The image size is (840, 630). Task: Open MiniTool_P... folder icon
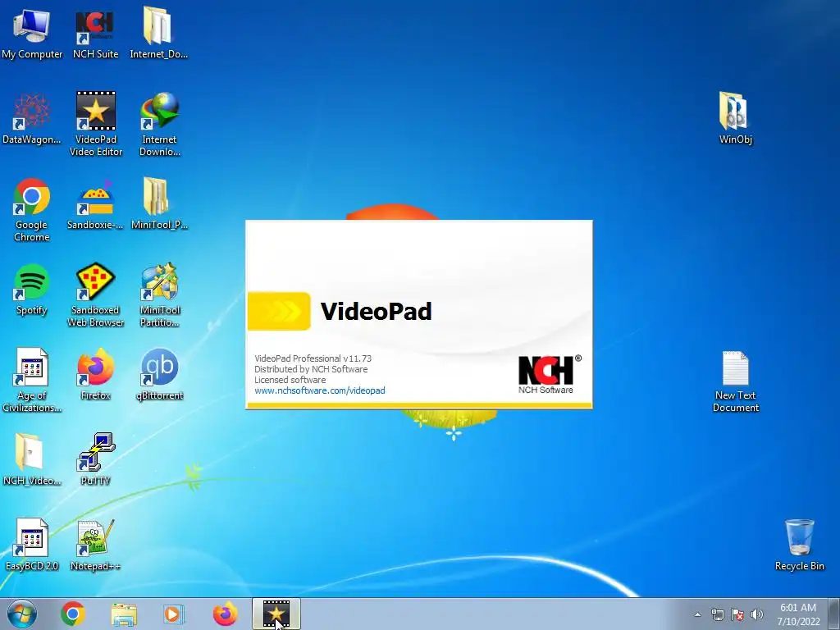click(159, 204)
